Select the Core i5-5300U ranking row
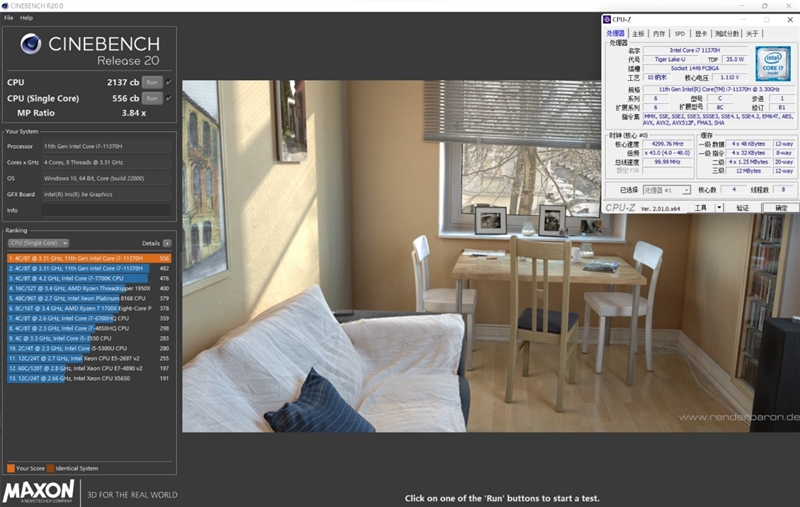800x507 pixels. click(89, 348)
